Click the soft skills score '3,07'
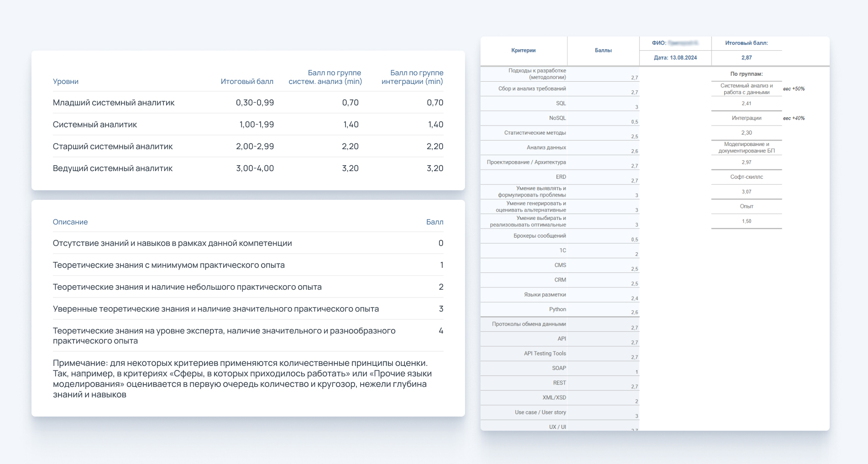The width and height of the screenshot is (868, 464). coord(747,192)
